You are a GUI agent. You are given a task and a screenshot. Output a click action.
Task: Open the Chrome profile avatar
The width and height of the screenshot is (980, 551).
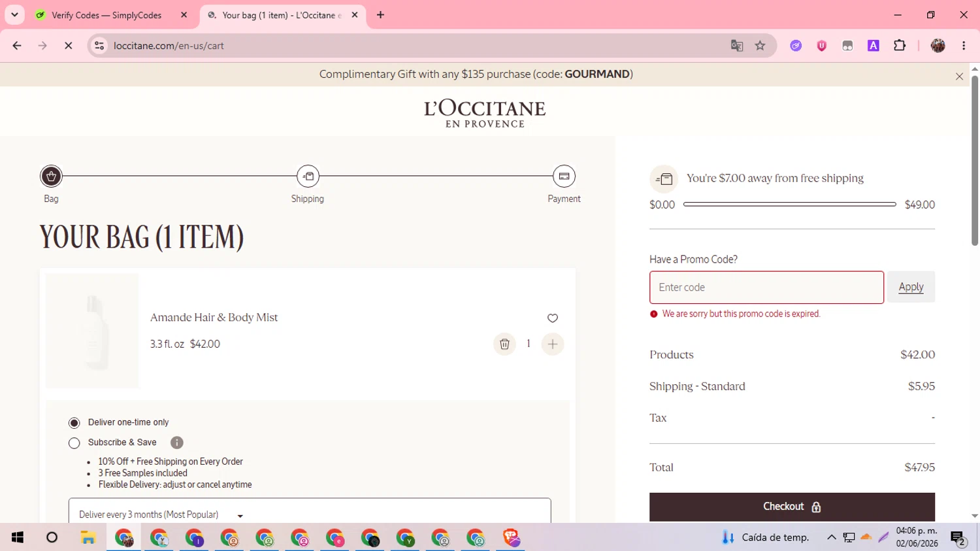coord(938,46)
